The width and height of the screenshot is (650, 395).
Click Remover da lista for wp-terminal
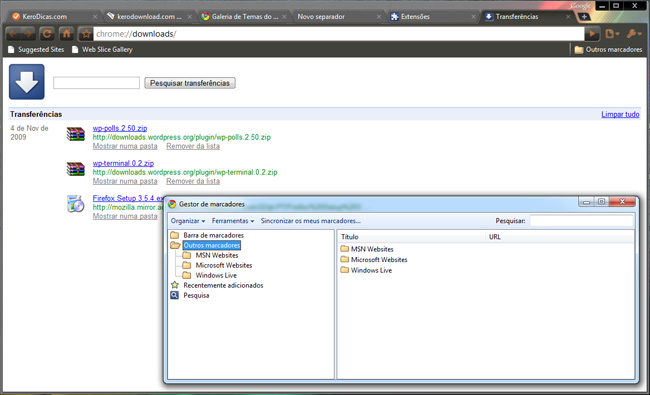193,181
